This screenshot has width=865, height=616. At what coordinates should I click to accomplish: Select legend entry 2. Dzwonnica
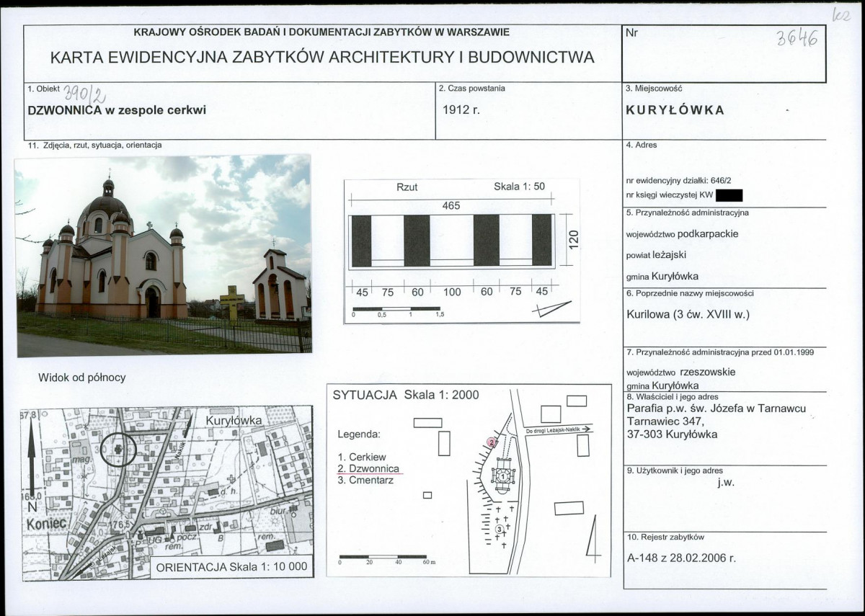(368, 468)
